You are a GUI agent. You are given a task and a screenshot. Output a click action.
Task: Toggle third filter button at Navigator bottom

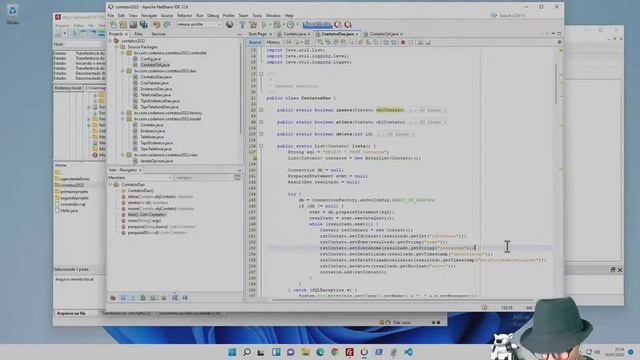tap(133, 298)
